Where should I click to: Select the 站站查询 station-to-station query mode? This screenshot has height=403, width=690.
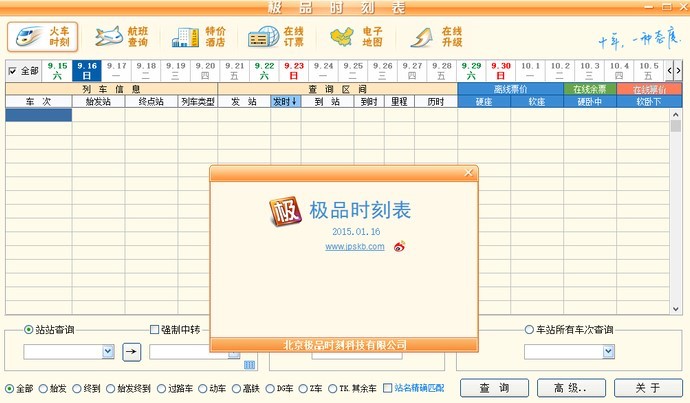pyautogui.click(x=29, y=330)
